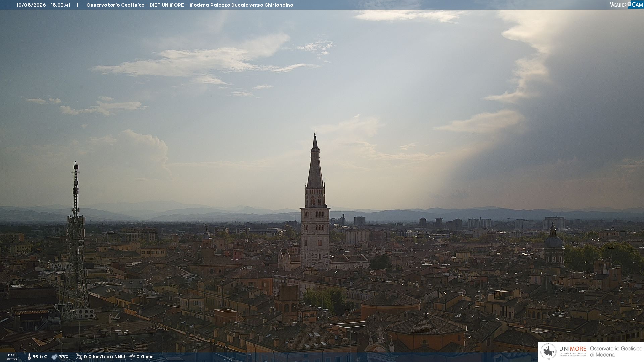Click the UNIMORE wordmark text
The image size is (644, 362).
point(573,349)
